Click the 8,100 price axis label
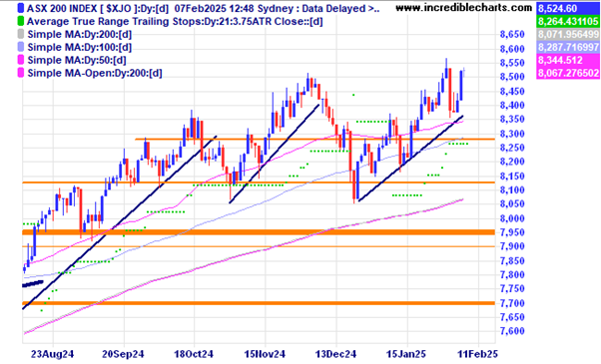Screen dimensions: 601x364 (512, 190)
